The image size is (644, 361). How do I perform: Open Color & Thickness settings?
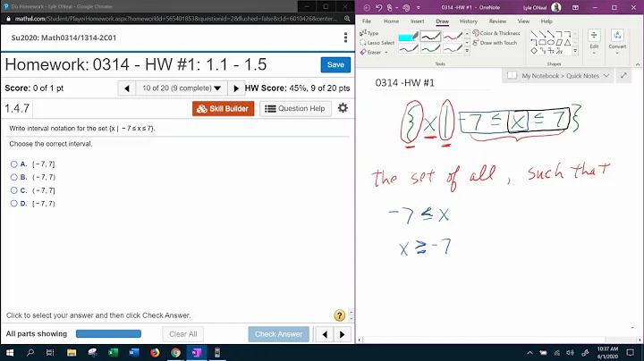[496, 33]
